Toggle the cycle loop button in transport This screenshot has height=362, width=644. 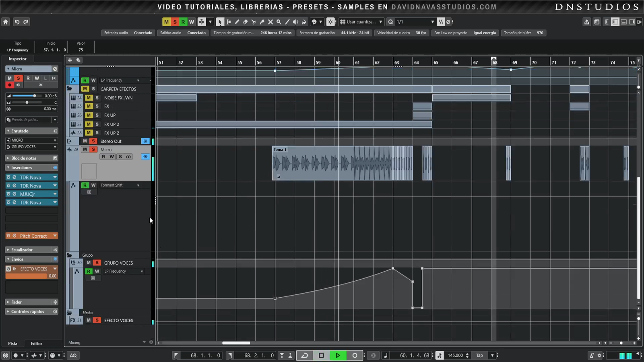pyautogui.click(x=305, y=355)
